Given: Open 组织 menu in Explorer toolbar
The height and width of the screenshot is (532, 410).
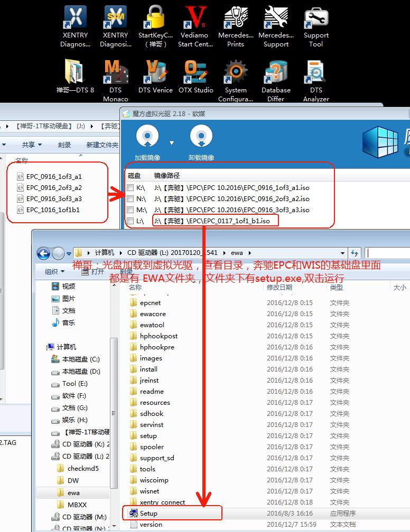Looking at the screenshot, I should tap(55, 271).
